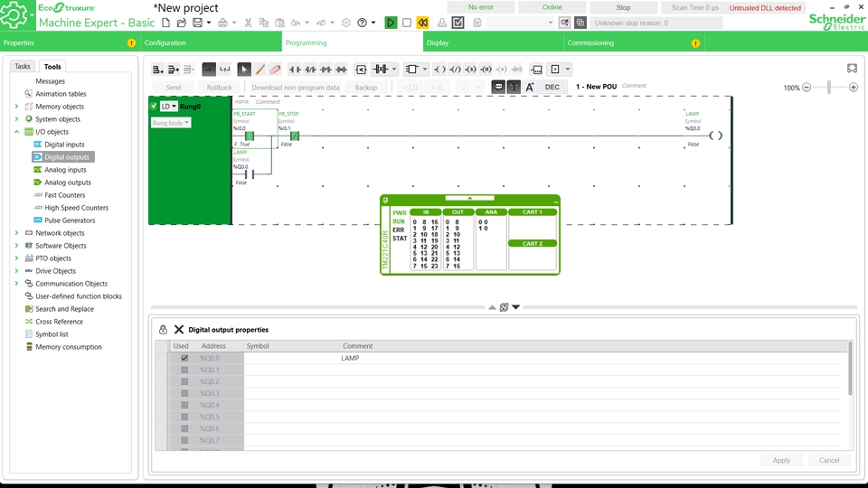Image resolution: width=868 pixels, height=488 pixels.
Task: Insert a new rung icon
Action: click(157, 70)
